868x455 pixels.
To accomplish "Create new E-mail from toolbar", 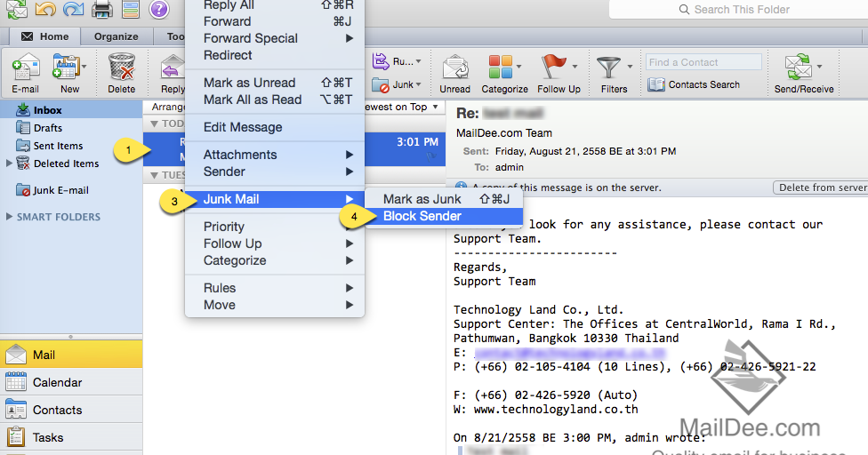I will tap(26, 74).
